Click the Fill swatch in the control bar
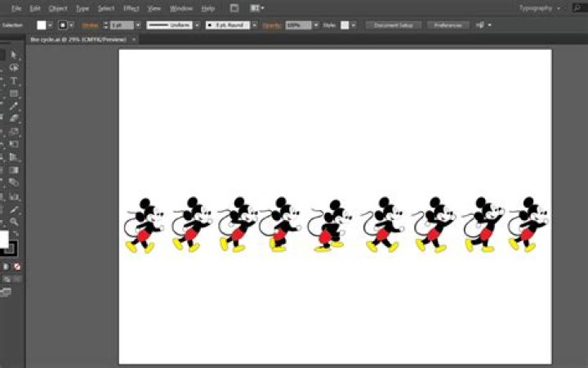The image size is (588, 368). pyautogui.click(x=42, y=25)
